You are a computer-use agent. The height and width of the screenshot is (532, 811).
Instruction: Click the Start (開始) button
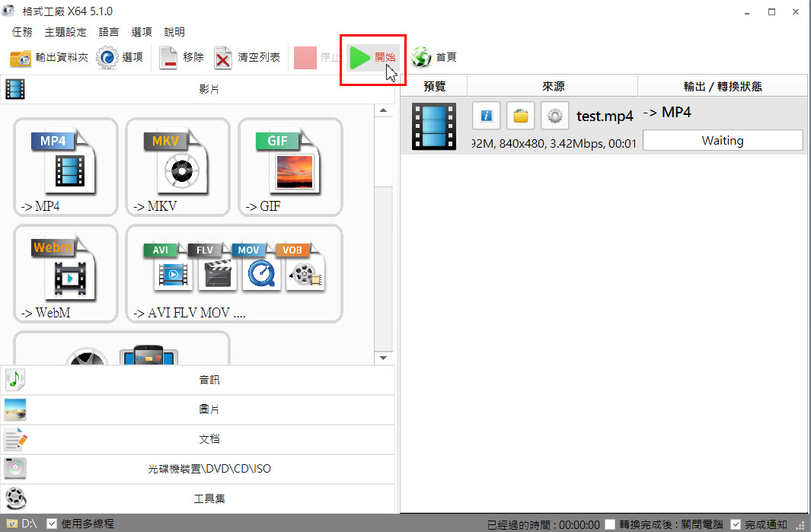tap(372, 58)
